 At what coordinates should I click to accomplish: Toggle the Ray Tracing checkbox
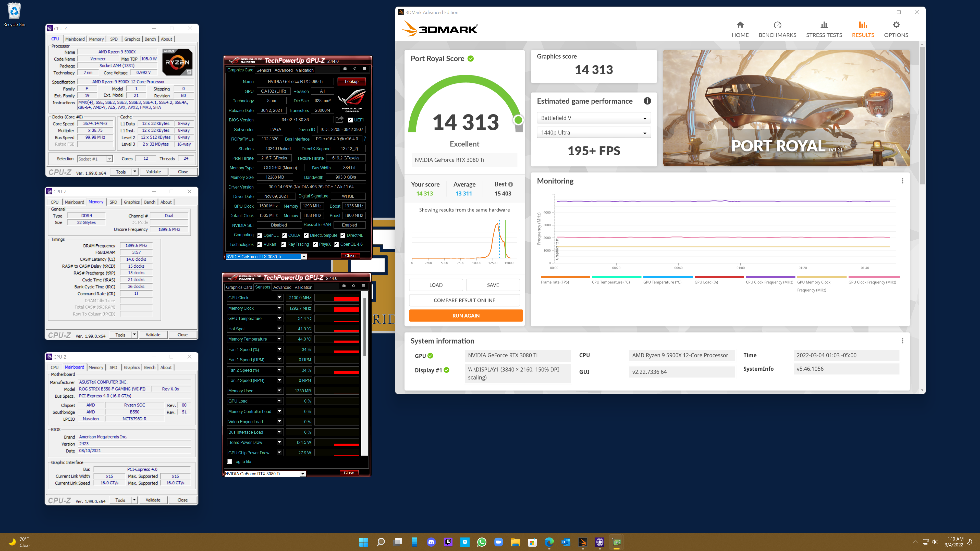pyautogui.click(x=284, y=245)
